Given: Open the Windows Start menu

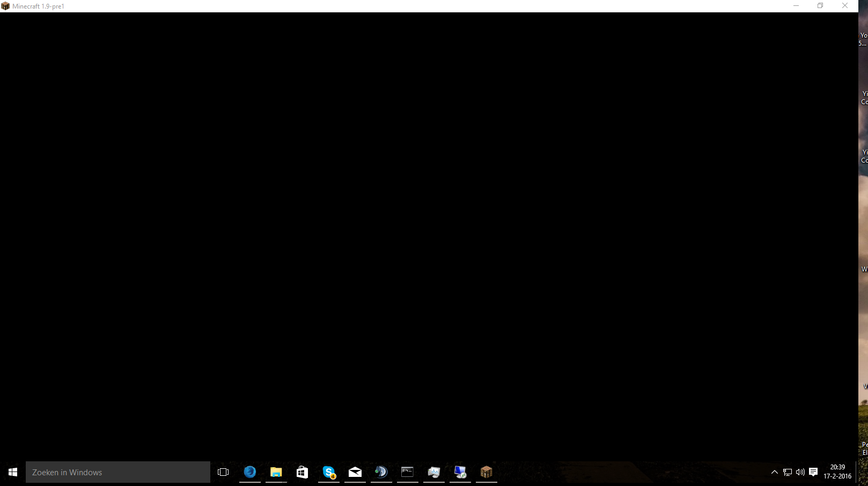Looking at the screenshot, I should pos(13,472).
